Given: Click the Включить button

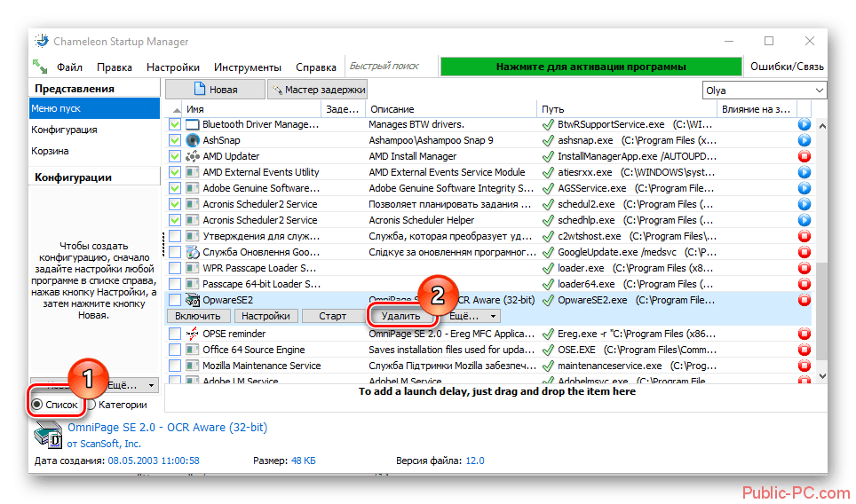Looking at the screenshot, I should tap(198, 316).
